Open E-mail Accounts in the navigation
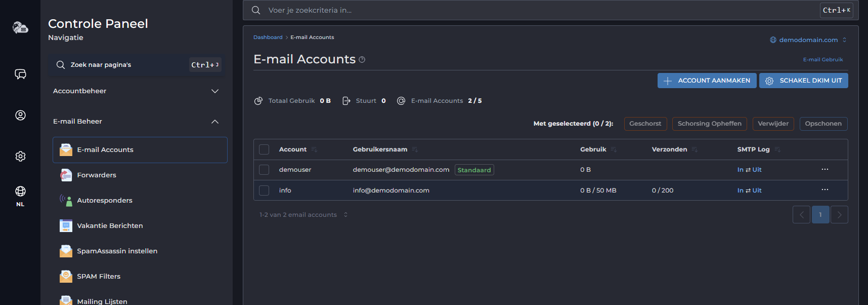The width and height of the screenshot is (868, 305). tap(140, 150)
